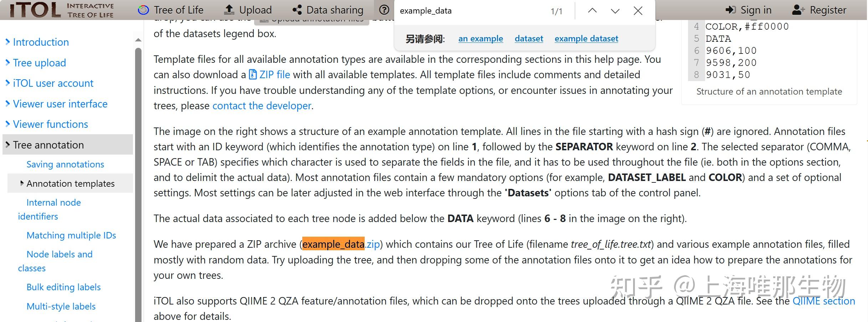
Task: Expand the Viewer functions chevron
Action: click(8, 124)
